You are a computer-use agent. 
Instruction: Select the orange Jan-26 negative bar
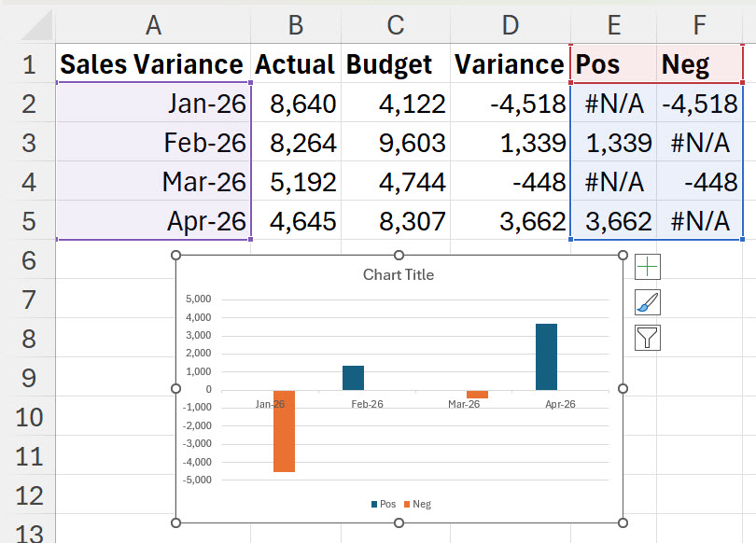coord(284,431)
